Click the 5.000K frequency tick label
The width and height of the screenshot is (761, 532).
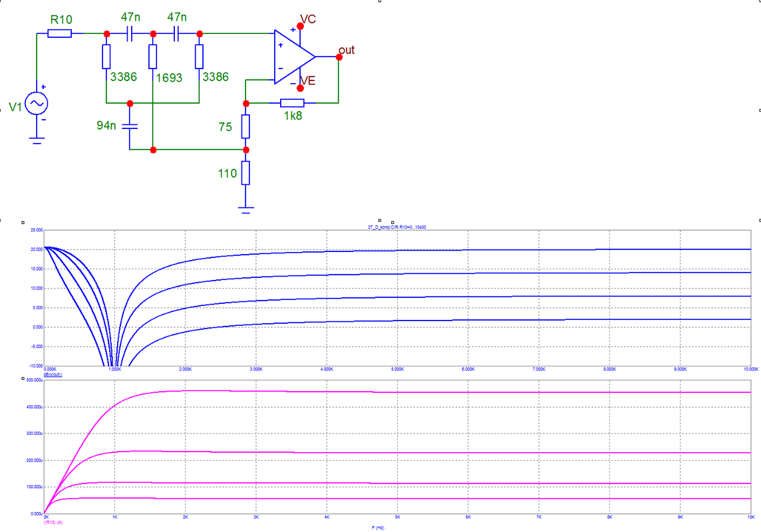[x=398, y=370]
